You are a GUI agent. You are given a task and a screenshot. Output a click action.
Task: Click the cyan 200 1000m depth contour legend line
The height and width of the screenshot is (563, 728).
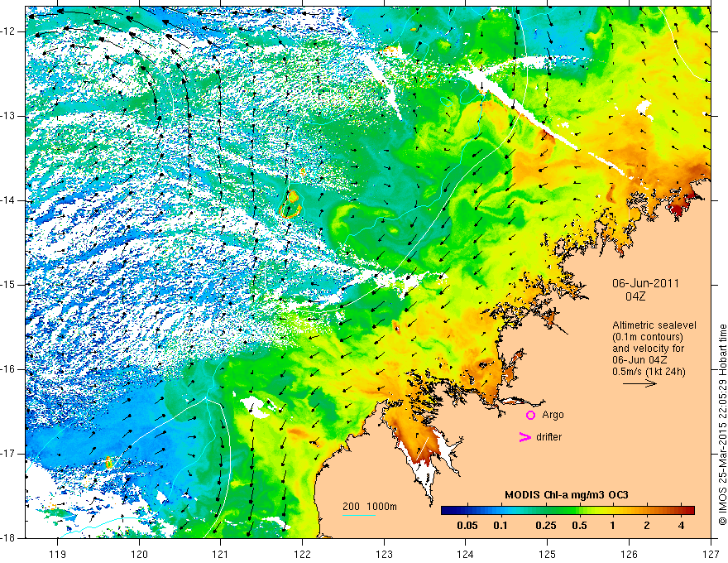click(x=359, y=515)
